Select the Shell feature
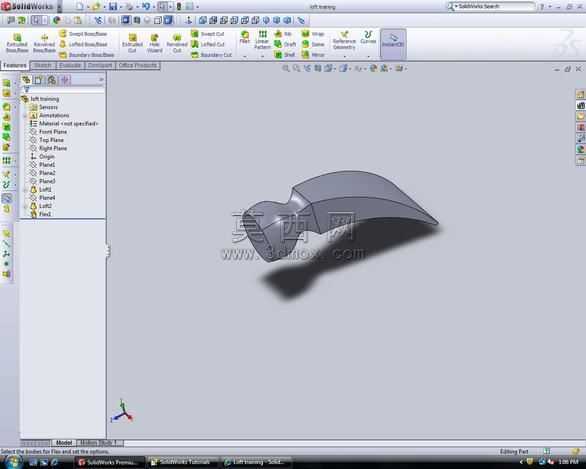Screen dimensions: 586x469 (285, 55)
